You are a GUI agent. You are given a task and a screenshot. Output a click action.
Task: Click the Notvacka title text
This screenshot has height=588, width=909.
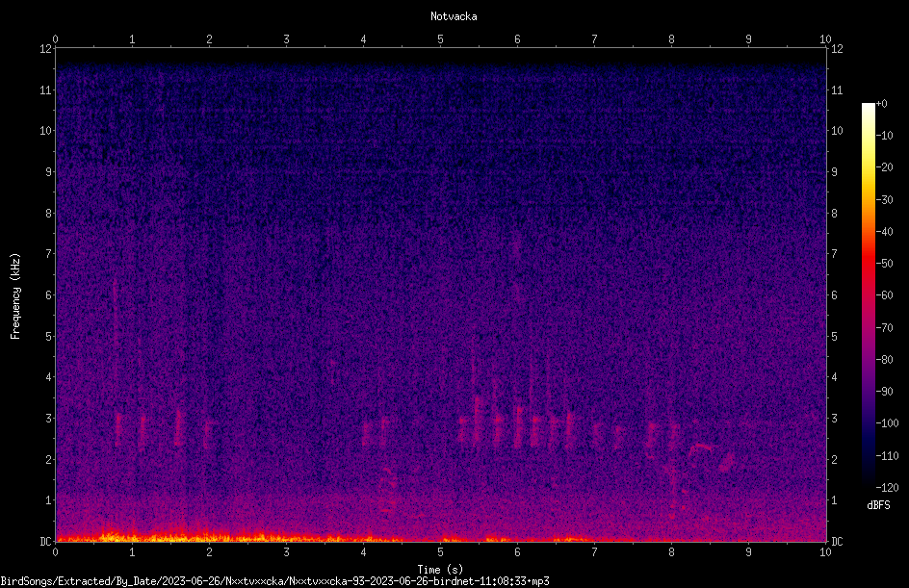coord(454,16)
